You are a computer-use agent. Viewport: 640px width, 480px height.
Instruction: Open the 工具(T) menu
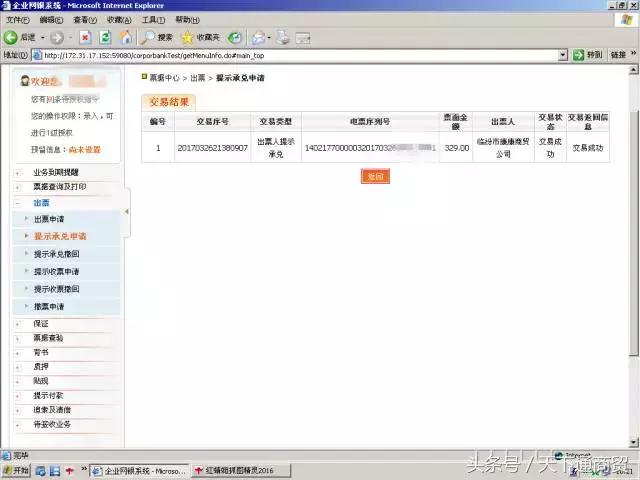[x=153, y=20]
